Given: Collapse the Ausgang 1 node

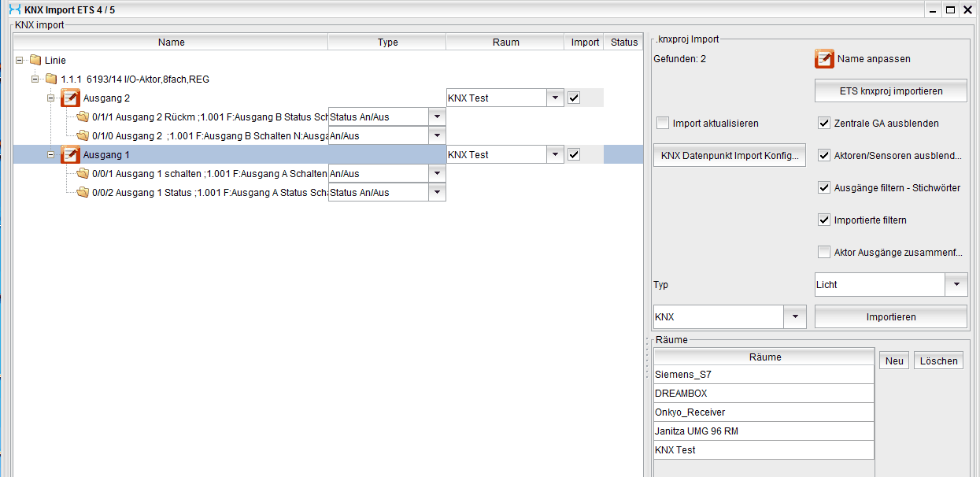Looking at the screenshot, I should (x=50, y=154).
